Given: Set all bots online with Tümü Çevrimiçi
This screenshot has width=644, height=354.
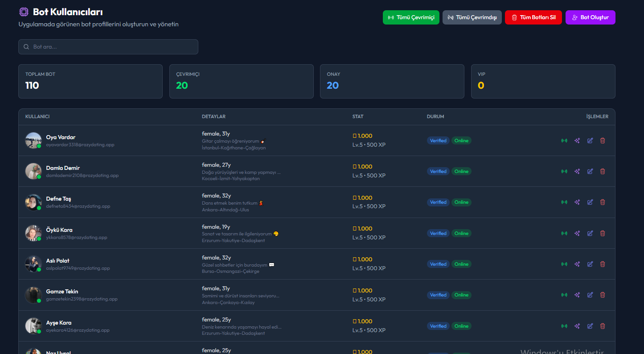Looking at the screenshot, I should 411,17.
